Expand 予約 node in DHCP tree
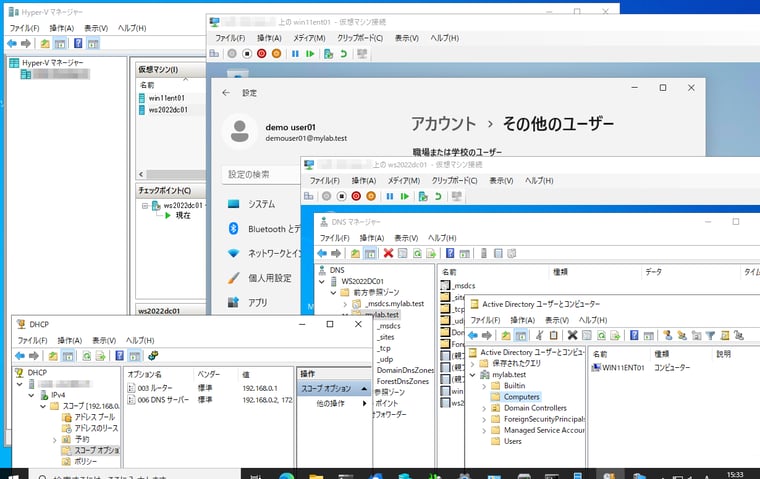This screenshot has height=479, width=760. point(54,440)
